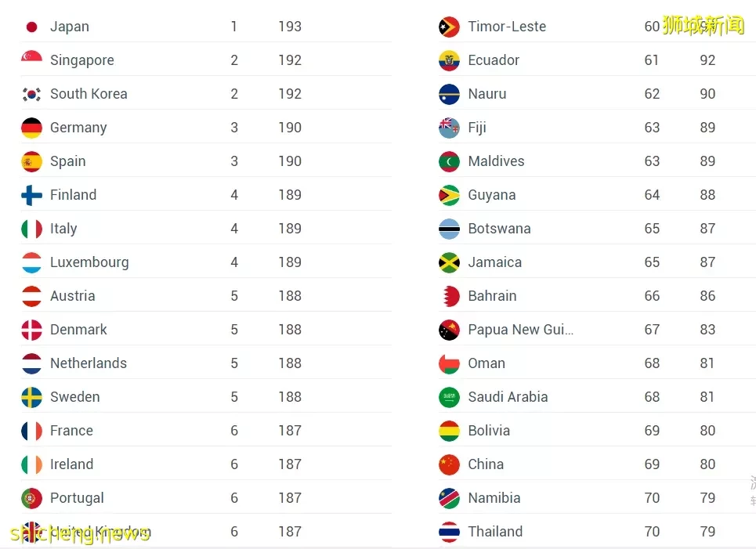Select the China flag icon
The height and width of the screenshot is (549, 756).
point(450,464)
